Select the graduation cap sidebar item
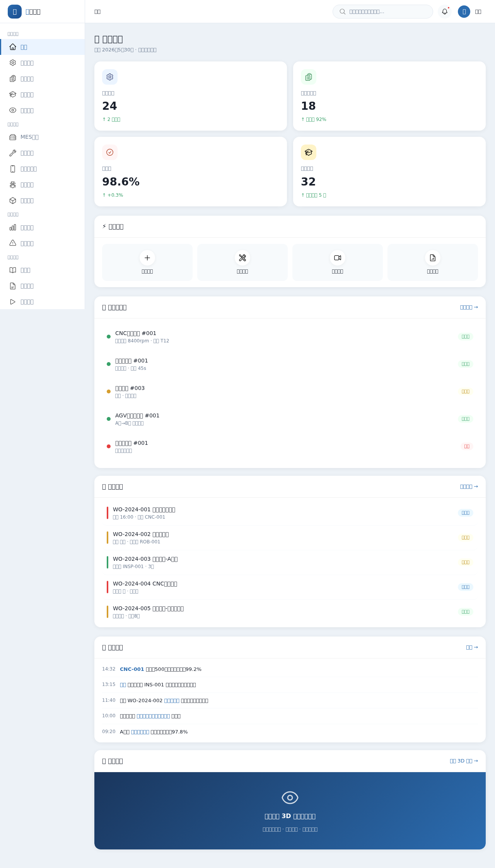 click(x=42, y=94)
